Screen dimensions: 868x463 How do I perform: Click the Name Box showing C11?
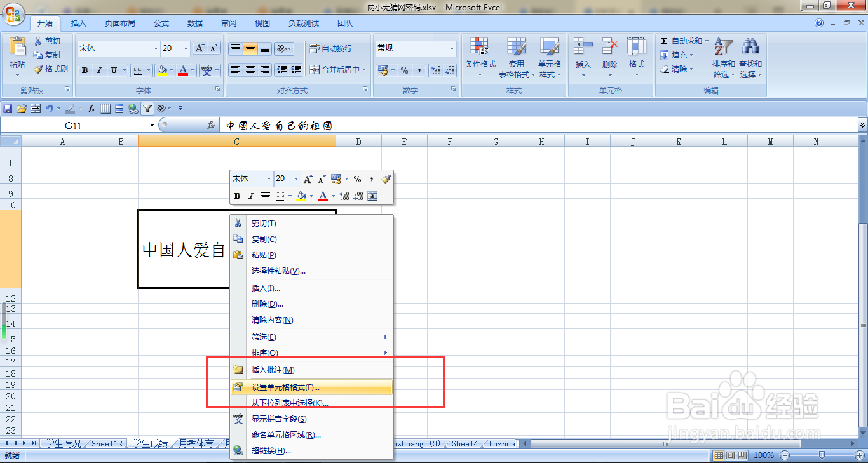74,126
